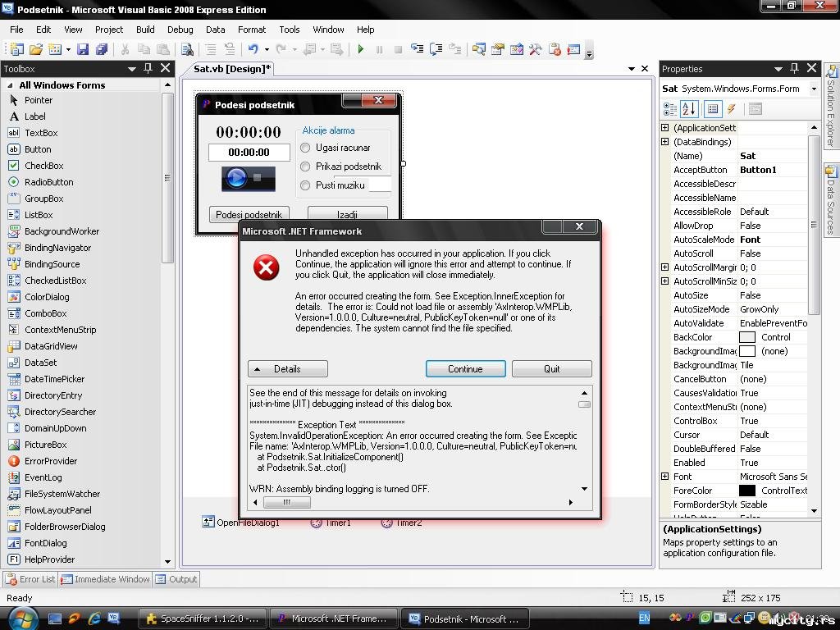Open the Debug menu
Screen dimensions: 840x630
coord(180,30)
